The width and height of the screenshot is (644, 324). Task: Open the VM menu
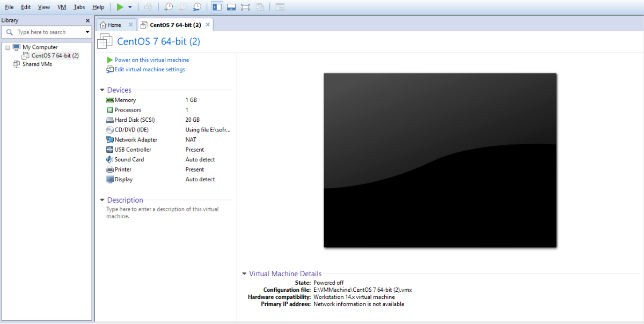(x=61, y=7)
